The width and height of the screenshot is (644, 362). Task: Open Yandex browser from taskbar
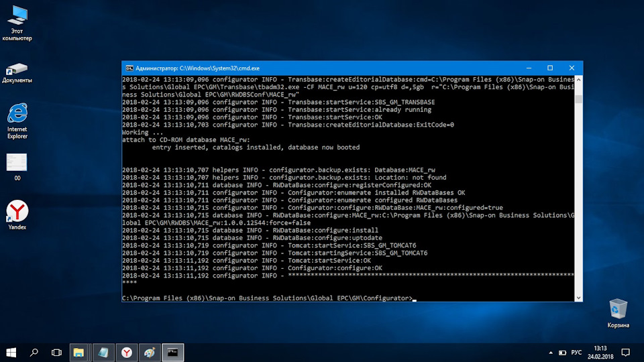pos(127,353)
